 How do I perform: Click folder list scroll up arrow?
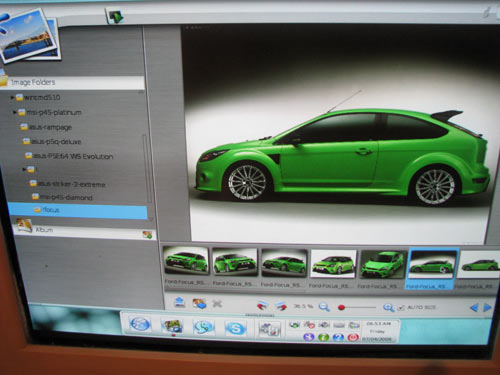(x=141, y=92)
